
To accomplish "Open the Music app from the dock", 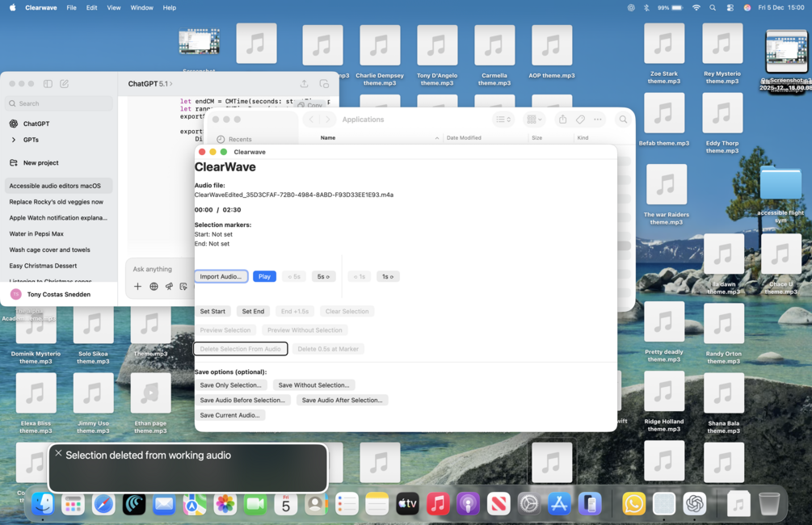I will tap(438, 504).
